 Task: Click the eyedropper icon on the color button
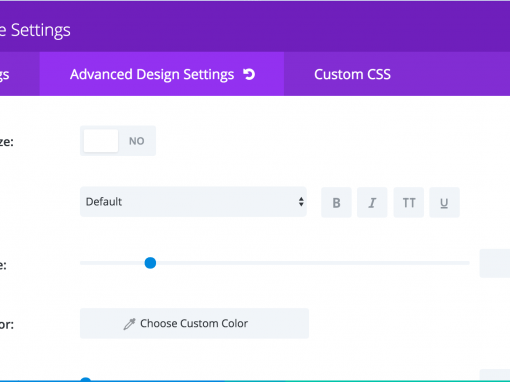pyautogui.click(x=129, y=324)
